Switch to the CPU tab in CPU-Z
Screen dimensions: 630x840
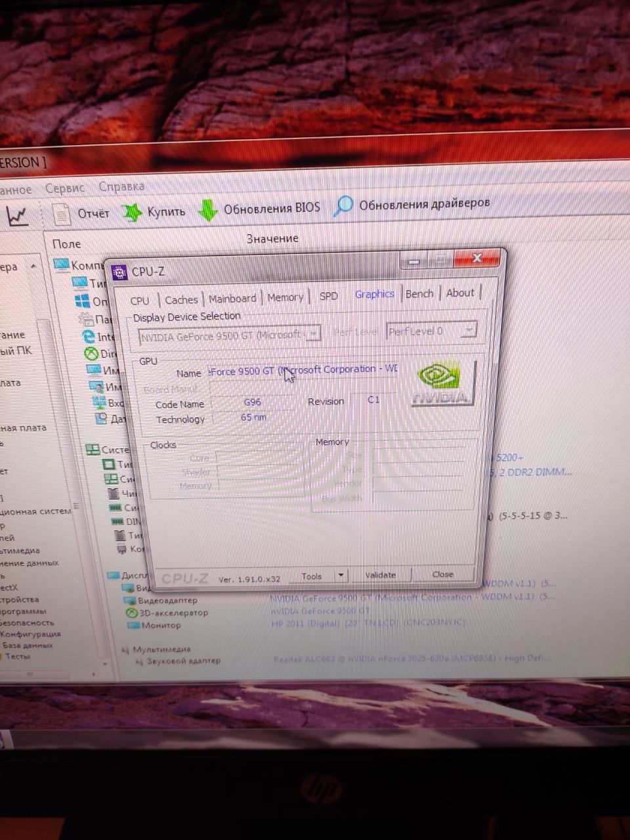tap(140, 301)
